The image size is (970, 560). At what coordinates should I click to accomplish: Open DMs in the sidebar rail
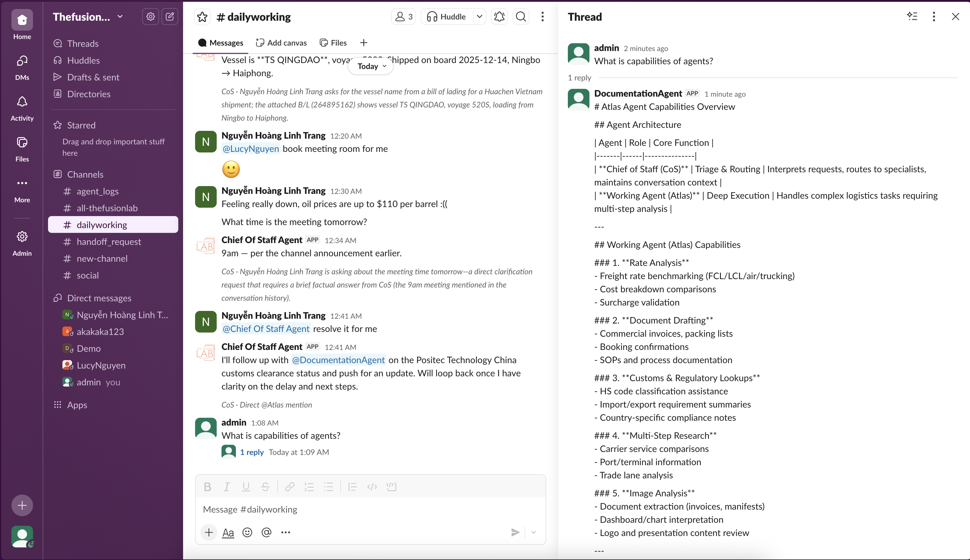pyautogui.click(x=22, y=68)
